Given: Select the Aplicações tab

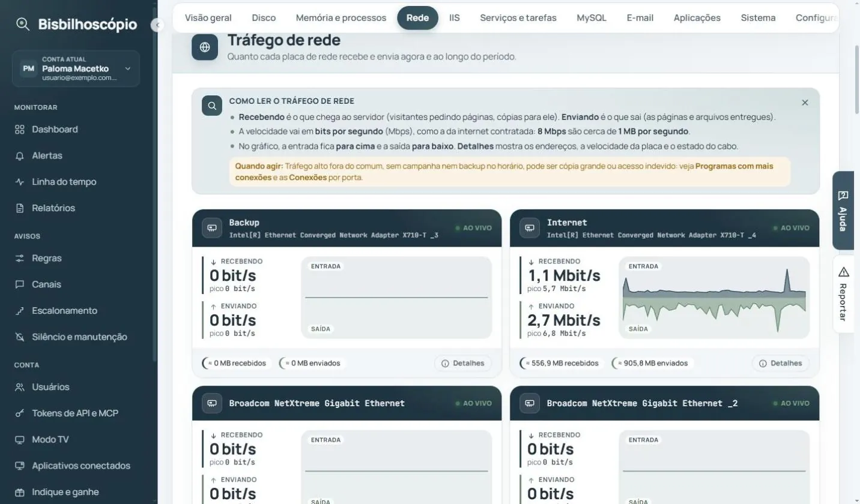Looking at the screenshot, I should 697,18.
